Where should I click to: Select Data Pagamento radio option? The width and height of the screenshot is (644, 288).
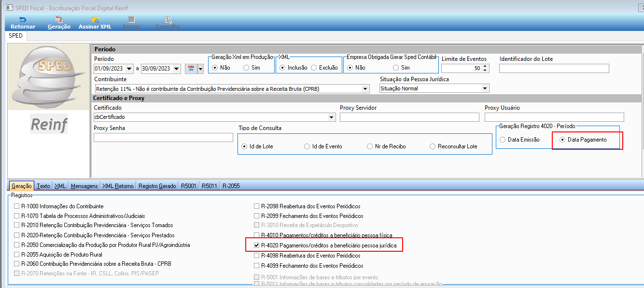pos(583,140)
